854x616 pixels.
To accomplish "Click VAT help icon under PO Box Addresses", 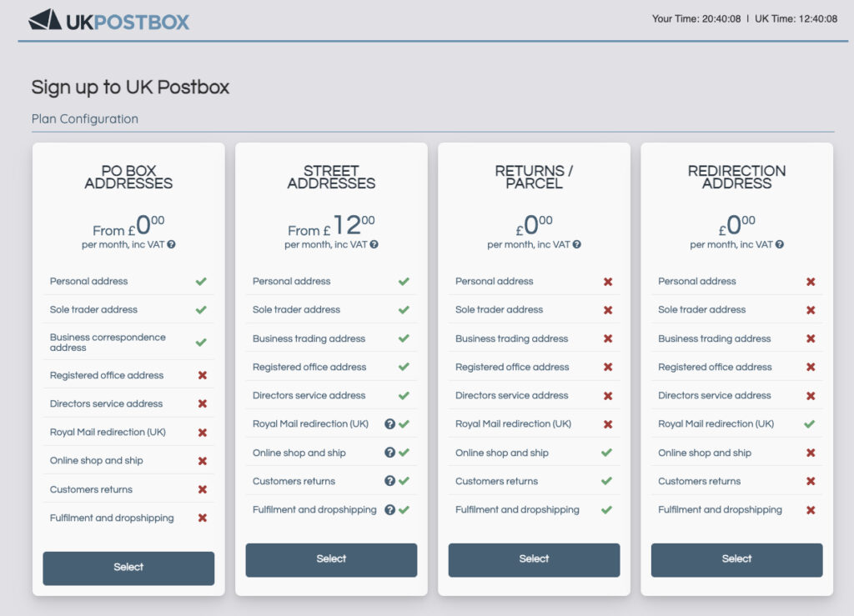I will (171, 244).
